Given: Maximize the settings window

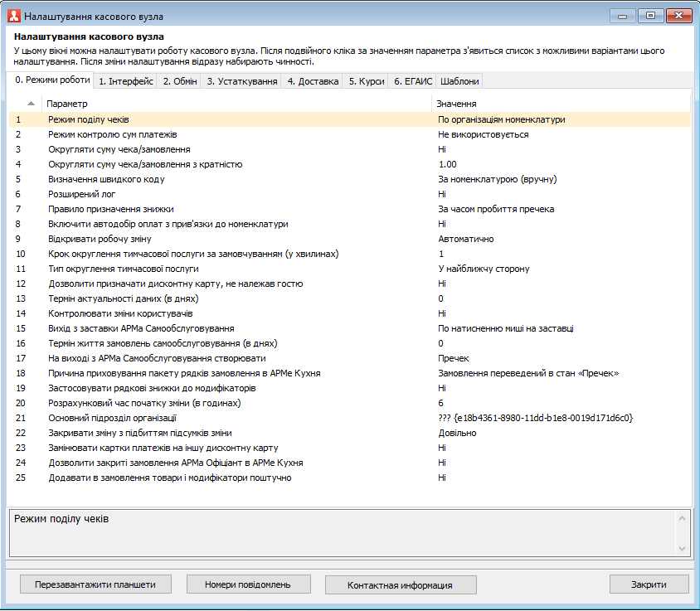Looking at the screenshot, I should coord(650,16).
